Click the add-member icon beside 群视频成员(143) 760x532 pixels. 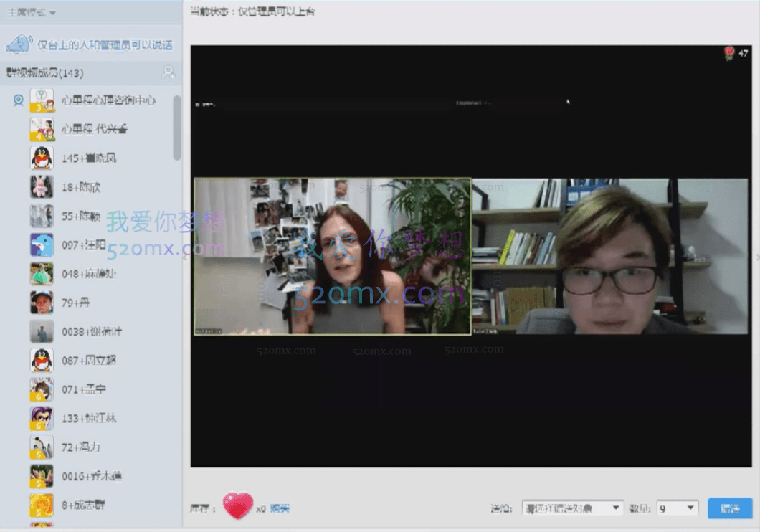pyautogui.click(x=168, y=72)
